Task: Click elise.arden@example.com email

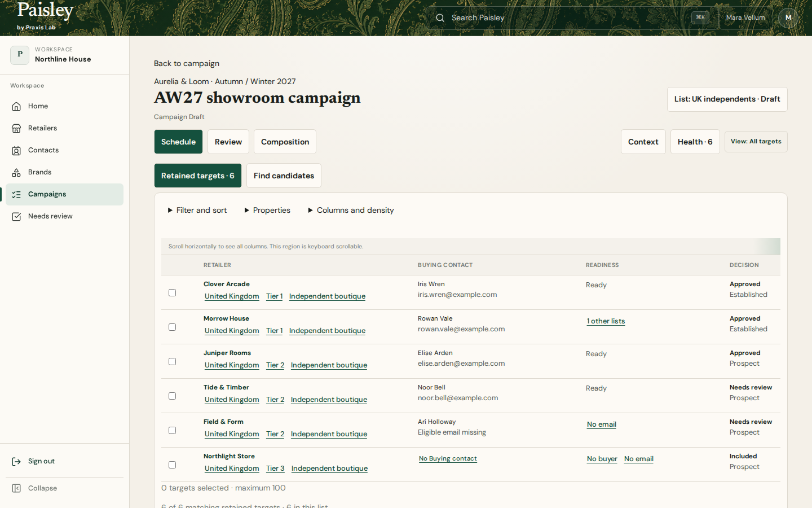Action: point(461,364)
